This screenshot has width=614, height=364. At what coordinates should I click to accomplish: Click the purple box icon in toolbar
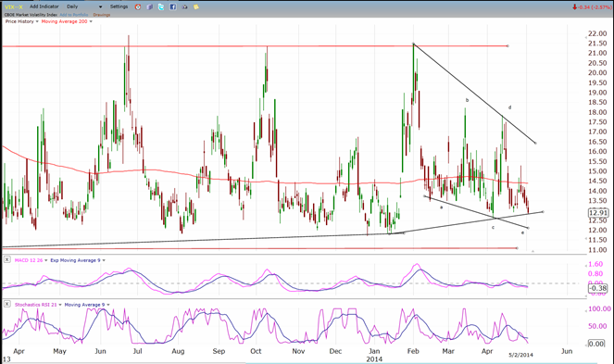(x=150, y=7)
